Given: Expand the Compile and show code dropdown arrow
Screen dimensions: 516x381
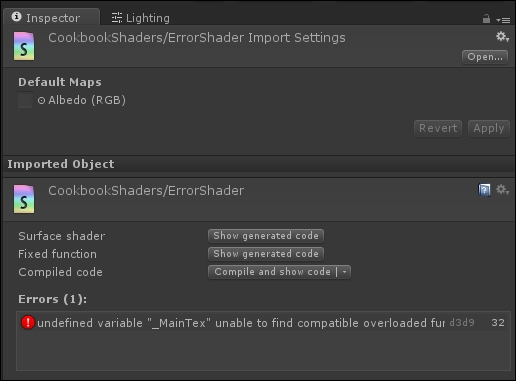Looking at the screenshot, I should tap(344, 272).
